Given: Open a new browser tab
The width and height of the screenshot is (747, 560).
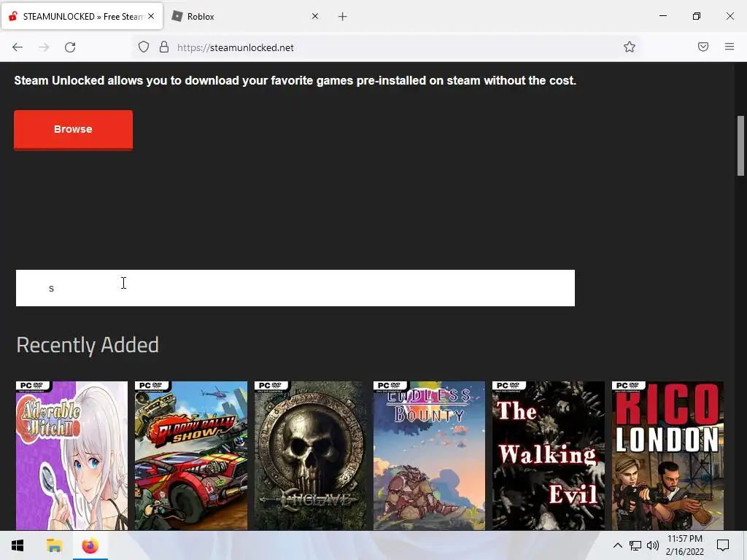Looking at the screenshot, I should point(343,17).
